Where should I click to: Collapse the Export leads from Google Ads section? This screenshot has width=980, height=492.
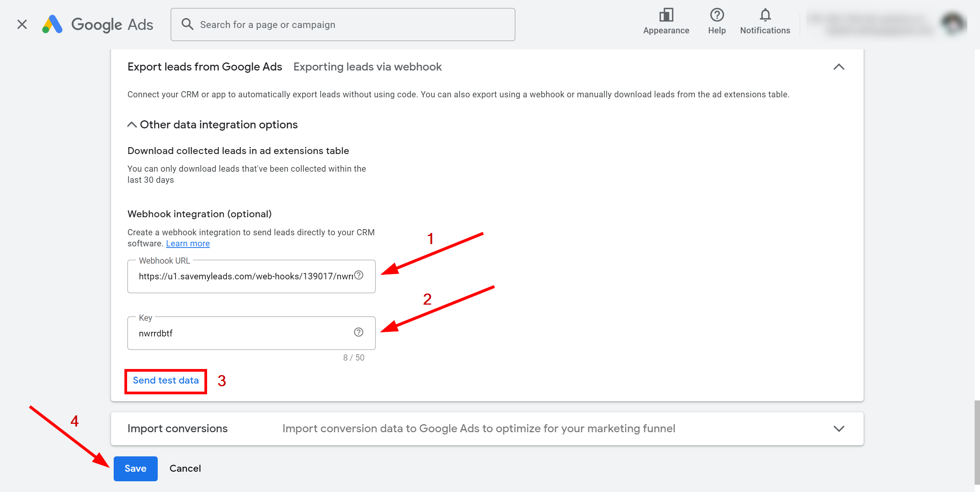tap(839, 67)
